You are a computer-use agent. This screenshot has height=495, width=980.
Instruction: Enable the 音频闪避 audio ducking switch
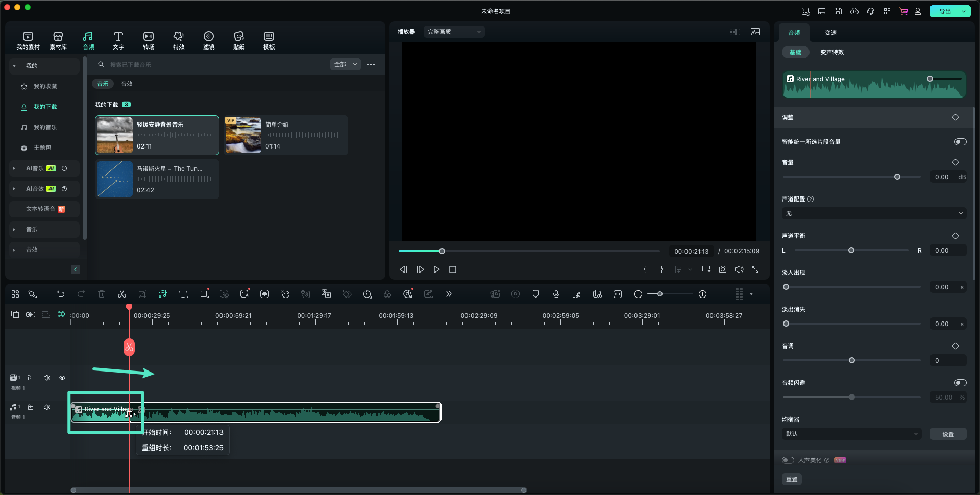tap(960, 383)
